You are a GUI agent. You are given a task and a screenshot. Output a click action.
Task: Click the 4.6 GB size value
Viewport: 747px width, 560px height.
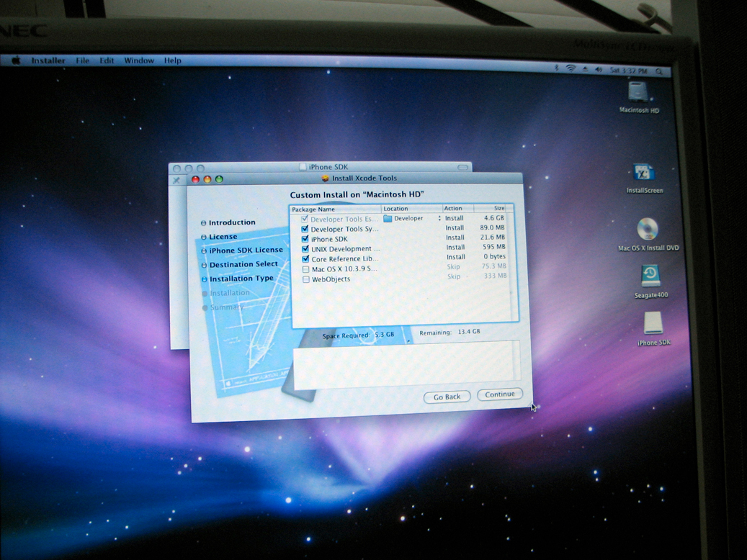point(494,217)
